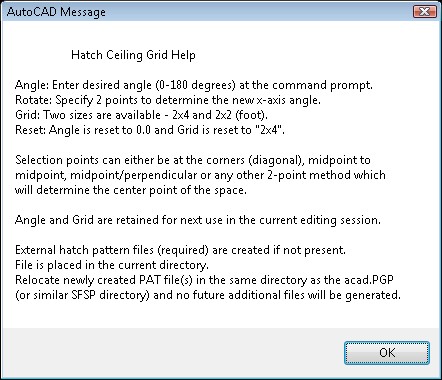Click the midpoint/perpendicular text line
The width and height of the screenshot is (442, 380).
point(200,175)
